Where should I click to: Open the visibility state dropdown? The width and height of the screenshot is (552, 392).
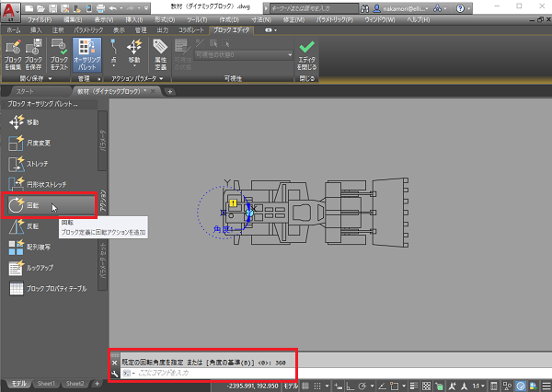[x=244, y=55]
